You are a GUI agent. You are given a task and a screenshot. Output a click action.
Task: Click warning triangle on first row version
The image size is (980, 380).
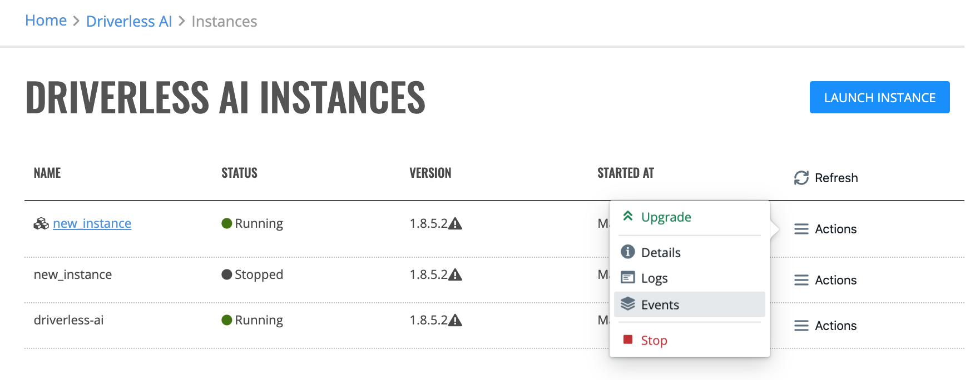pos(456,223)
